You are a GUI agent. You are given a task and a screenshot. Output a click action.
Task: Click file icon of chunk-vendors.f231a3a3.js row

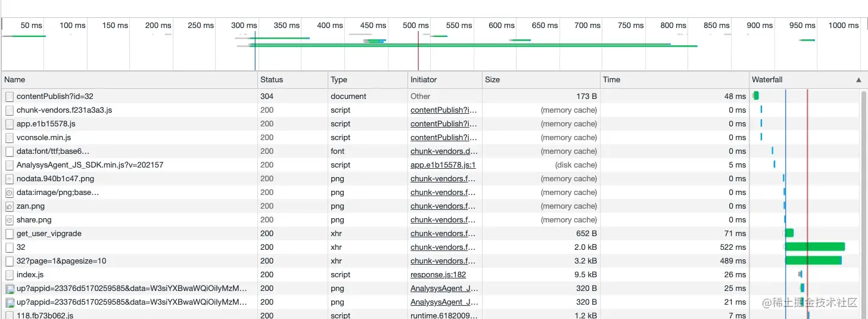pos(10,110)
